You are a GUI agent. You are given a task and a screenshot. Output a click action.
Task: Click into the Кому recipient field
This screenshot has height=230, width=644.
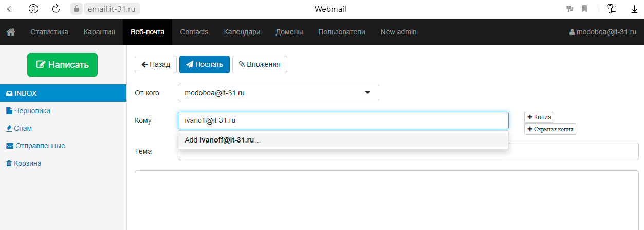click(x=343, y=120)
